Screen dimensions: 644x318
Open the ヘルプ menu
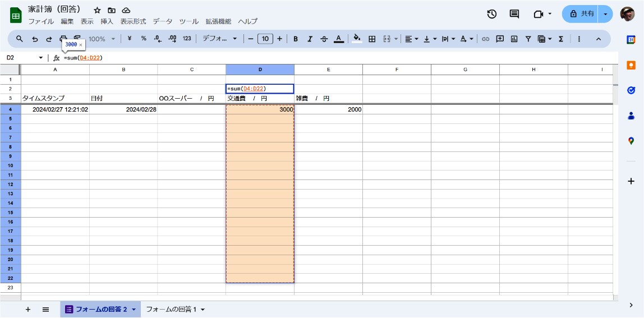[x=248, y=21]
